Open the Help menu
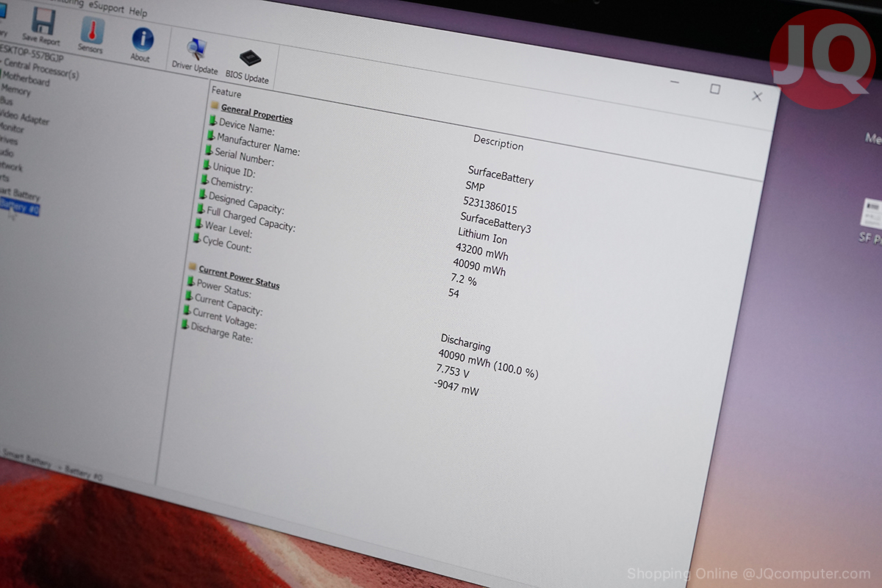 (138, 12)
